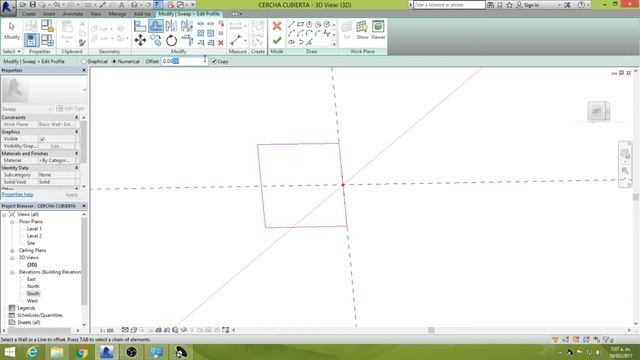Select the Numerical radio button
Screen dimensions: 640x360
point(114,61)
